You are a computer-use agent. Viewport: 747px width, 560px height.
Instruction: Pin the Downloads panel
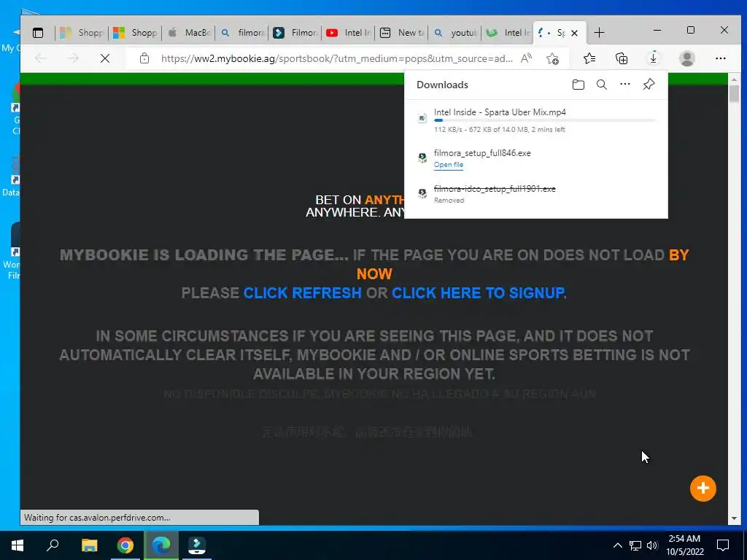point(649,85)
